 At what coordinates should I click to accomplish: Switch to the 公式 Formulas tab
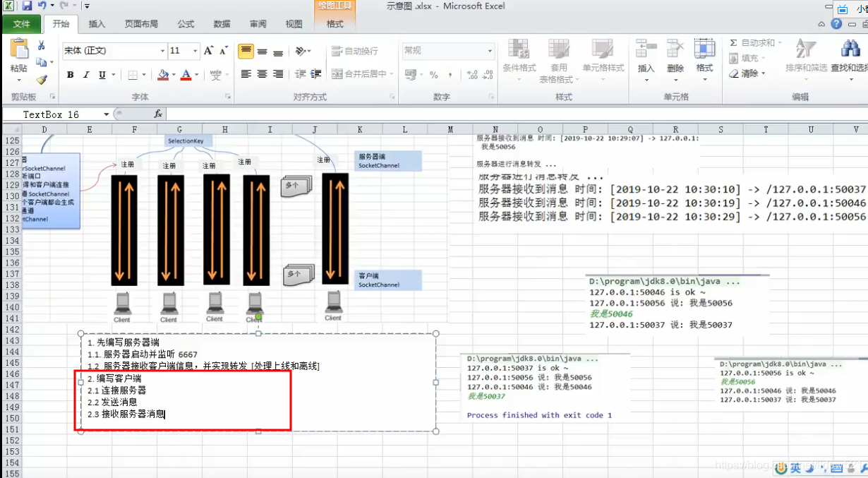pyautogui.click(x=186, y=24)
